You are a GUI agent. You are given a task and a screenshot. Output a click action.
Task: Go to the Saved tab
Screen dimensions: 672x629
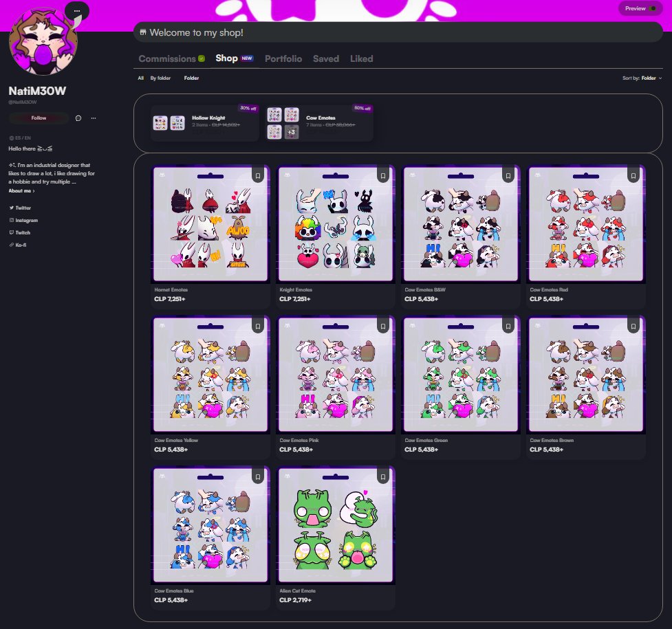click(326, 58)
